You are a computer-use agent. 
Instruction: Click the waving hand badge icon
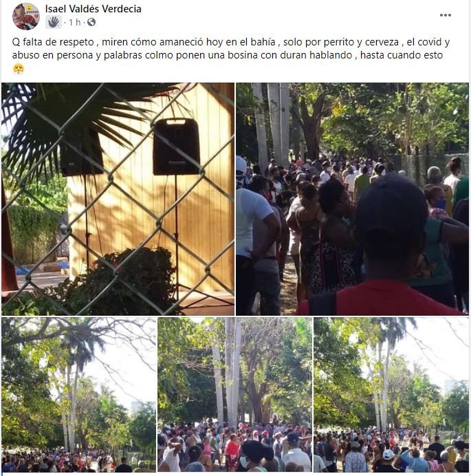click(x=54, y=22)
